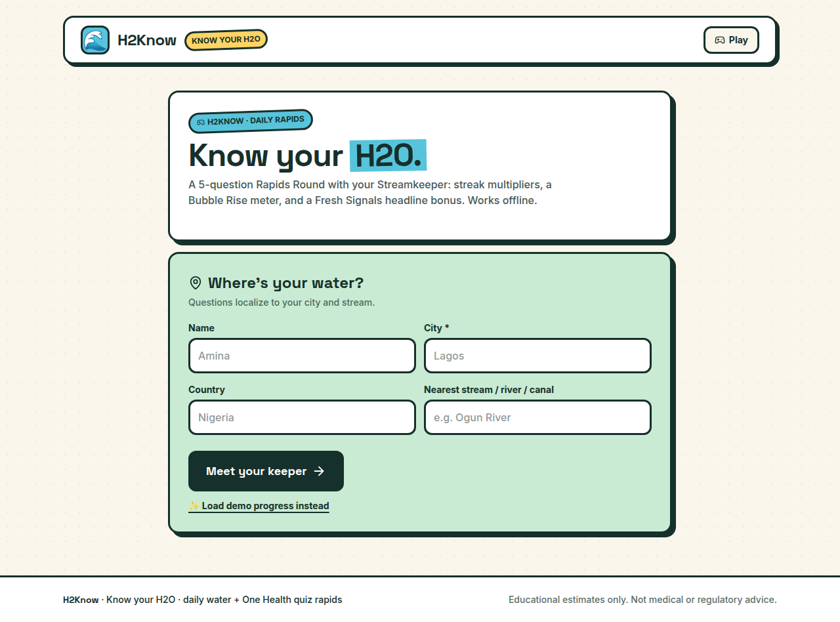Click Load demo progress instead link
The image size is (840, 622).
click(x=259, y=506)
